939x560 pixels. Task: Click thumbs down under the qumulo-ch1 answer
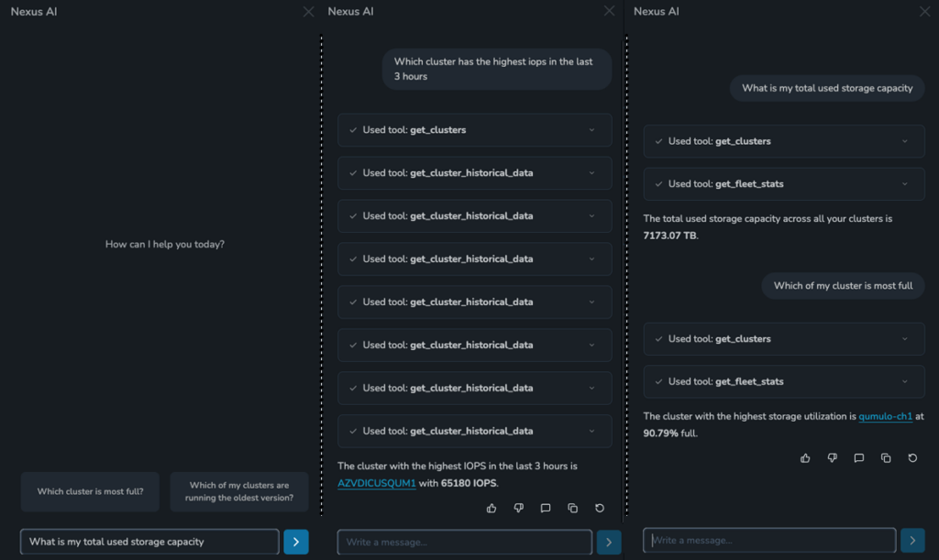(x=832, y=457)
